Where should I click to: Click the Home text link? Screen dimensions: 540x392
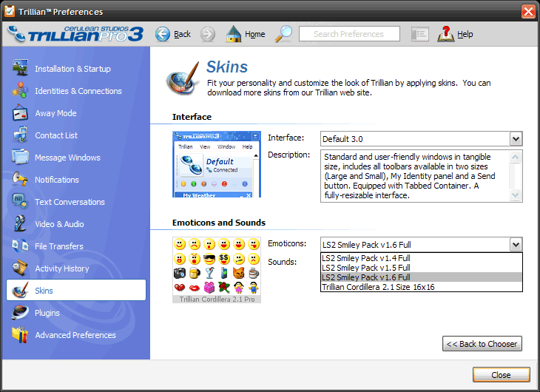click(x=255, y=34)
